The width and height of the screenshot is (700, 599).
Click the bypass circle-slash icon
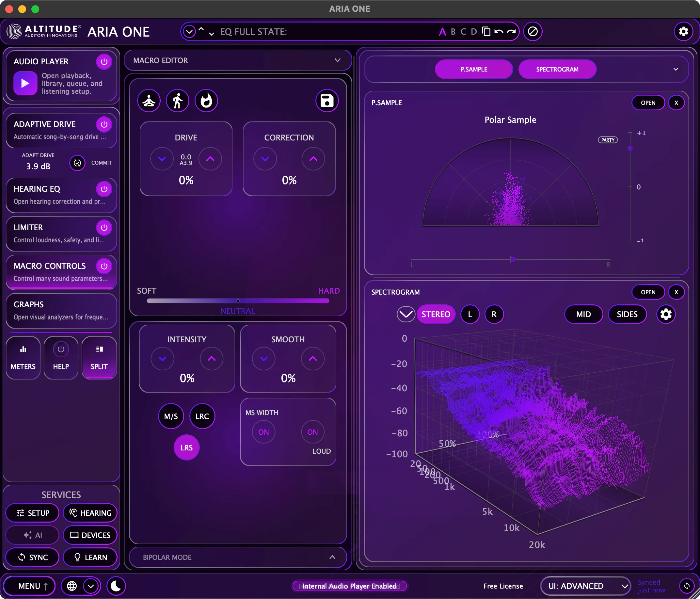point(533,32)
